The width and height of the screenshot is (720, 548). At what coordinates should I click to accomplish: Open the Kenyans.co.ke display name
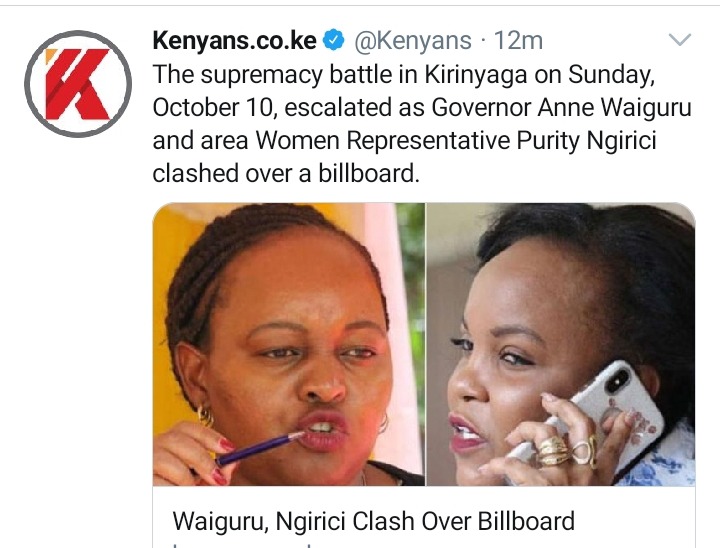pos(235,40)
